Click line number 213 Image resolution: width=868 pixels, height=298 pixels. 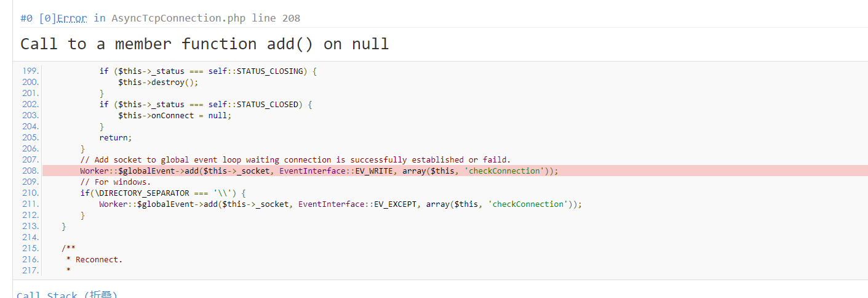pos(30,226)
